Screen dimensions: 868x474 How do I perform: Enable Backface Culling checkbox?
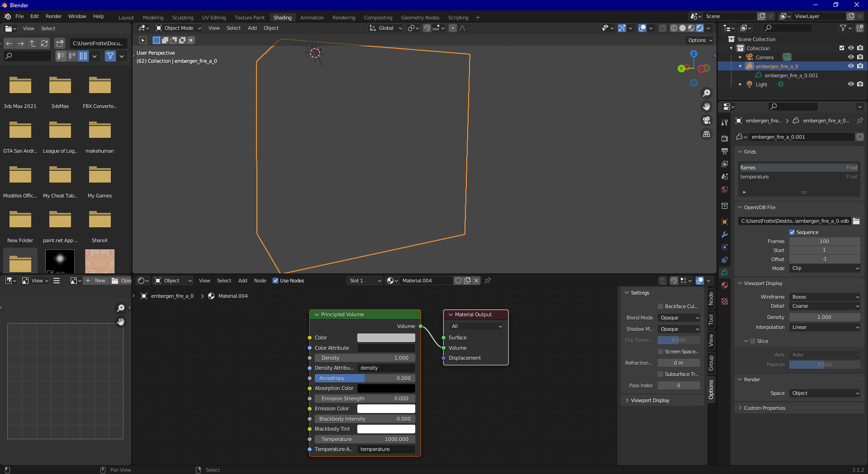[x=660, y=306]
